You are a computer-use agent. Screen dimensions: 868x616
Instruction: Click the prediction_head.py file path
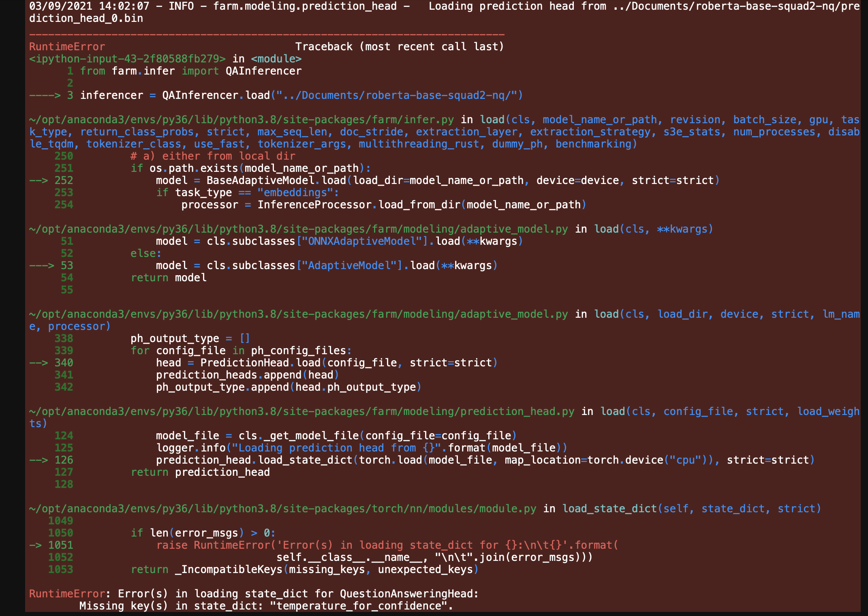click(x=300, y=411)
